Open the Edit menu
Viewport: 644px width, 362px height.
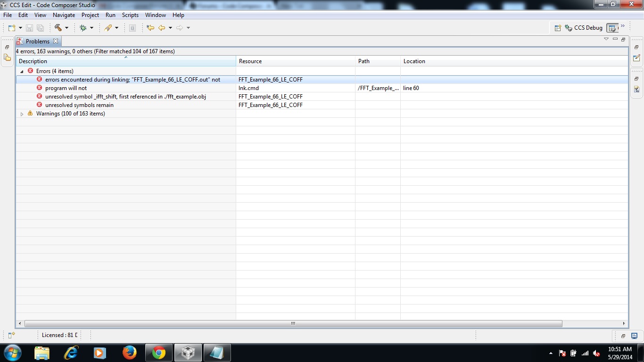(23, 15)
